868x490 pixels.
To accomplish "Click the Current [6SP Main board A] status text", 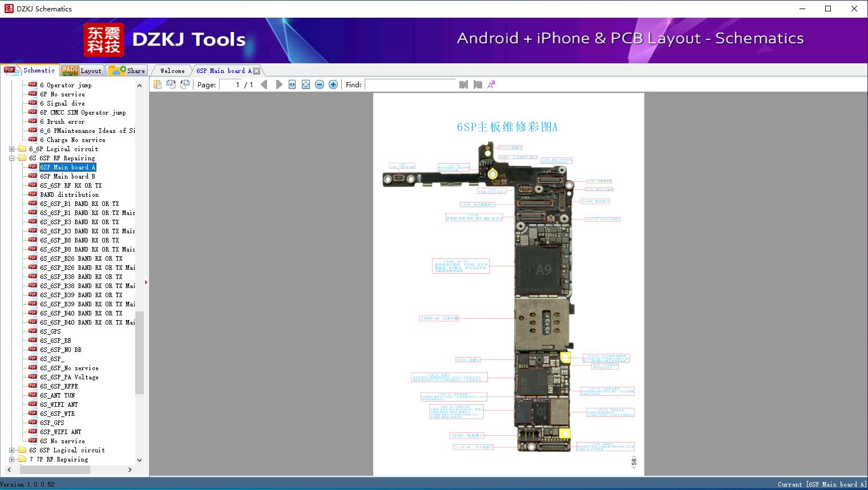I will point(822,484).
